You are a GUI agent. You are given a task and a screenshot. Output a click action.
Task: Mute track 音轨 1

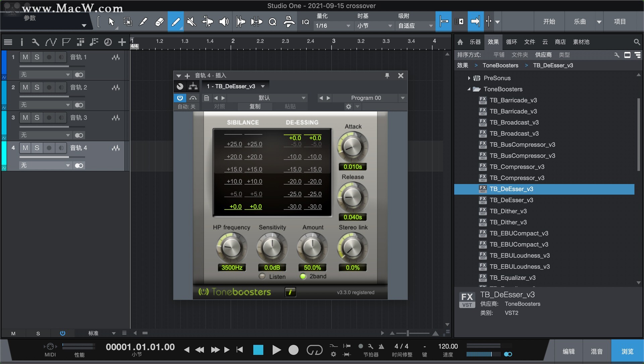coord(25,57)
